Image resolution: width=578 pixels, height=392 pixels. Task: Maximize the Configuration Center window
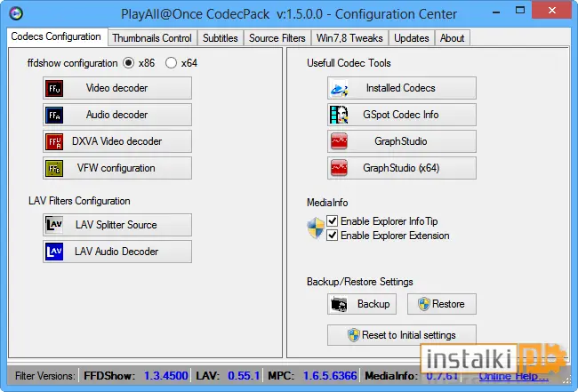[x=520, y=11]
